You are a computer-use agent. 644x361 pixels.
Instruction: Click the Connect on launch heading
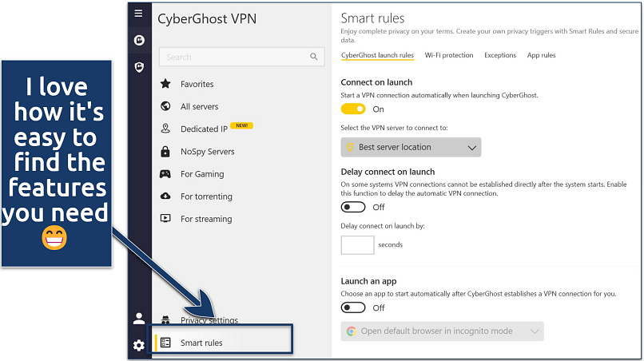(376, 82)
